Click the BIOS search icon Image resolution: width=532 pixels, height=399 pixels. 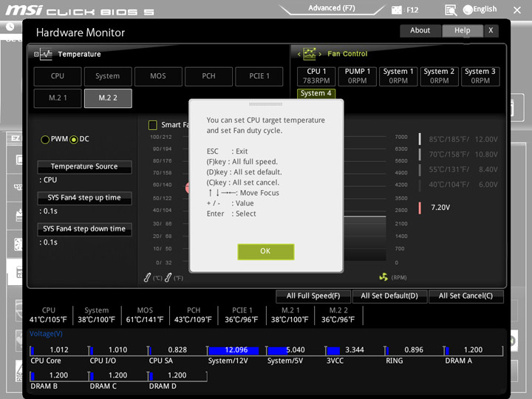(451, 10)
